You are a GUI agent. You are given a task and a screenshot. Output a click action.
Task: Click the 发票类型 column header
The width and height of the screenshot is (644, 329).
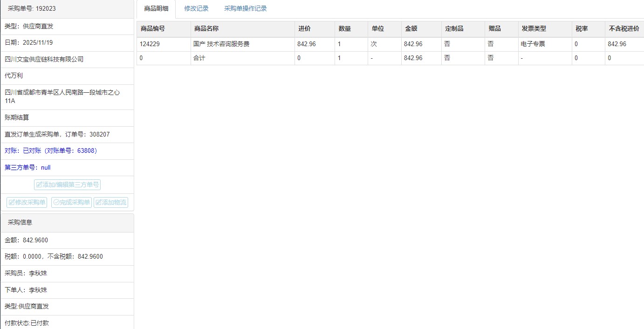coord(534,29)
